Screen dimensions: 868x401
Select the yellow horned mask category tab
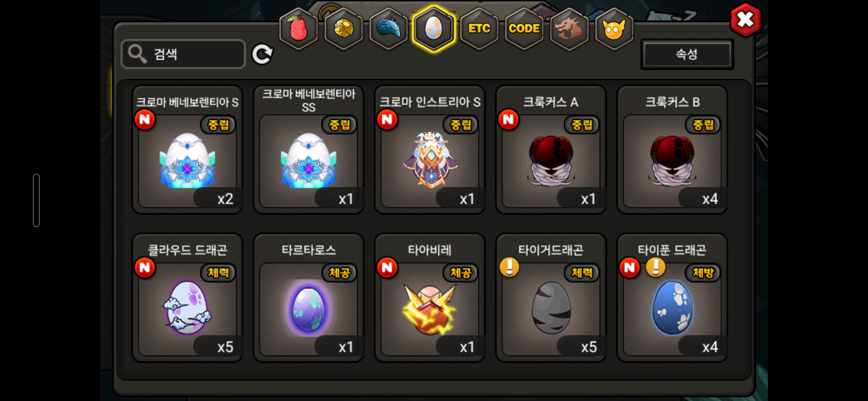point(614,29)
